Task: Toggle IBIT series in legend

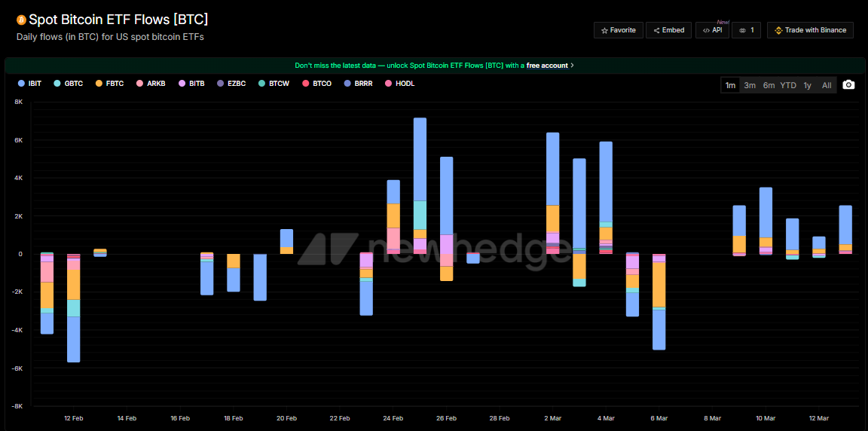Action: coord(29,84)
